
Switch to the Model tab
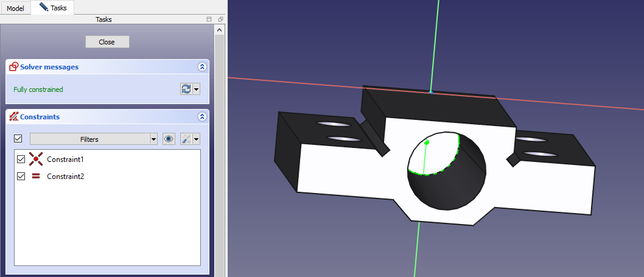coord(15,9)
